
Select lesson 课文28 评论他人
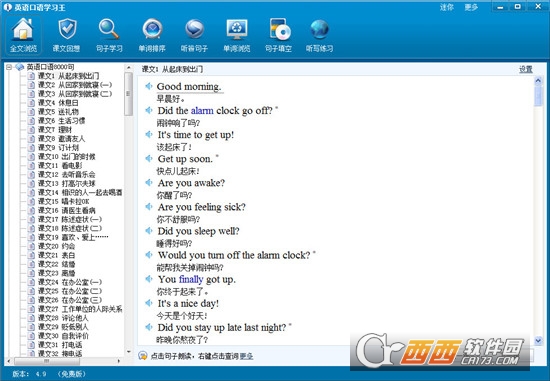(x=63, y=318)
